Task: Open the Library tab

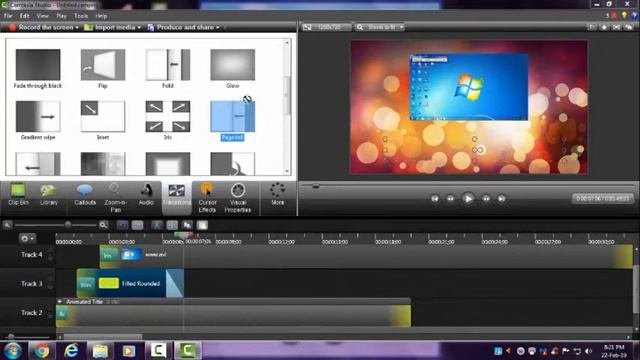Action: click(49, 195)
